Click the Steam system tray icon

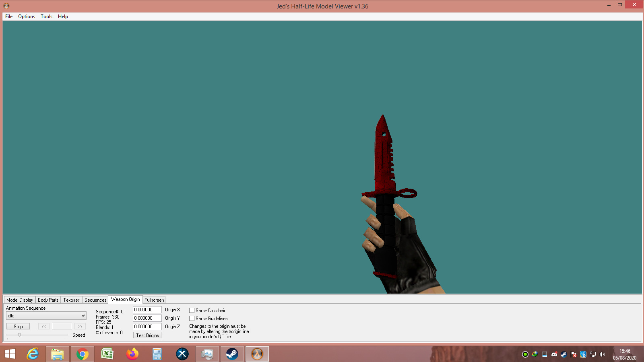[564, 354]
